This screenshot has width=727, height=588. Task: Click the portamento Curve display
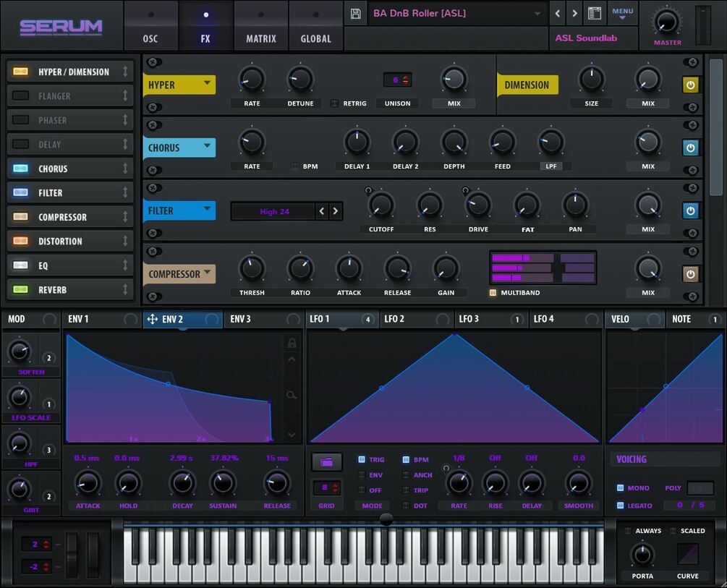pos(688,555)
